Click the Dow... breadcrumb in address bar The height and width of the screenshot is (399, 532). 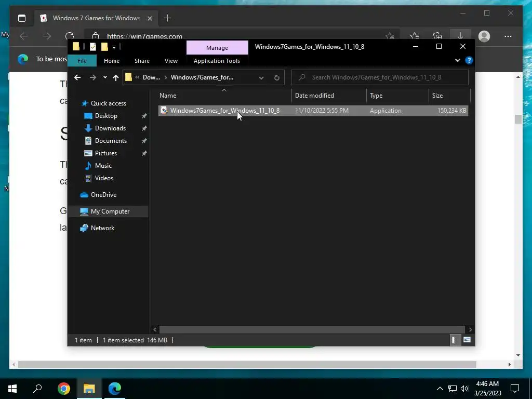(151, 77)
